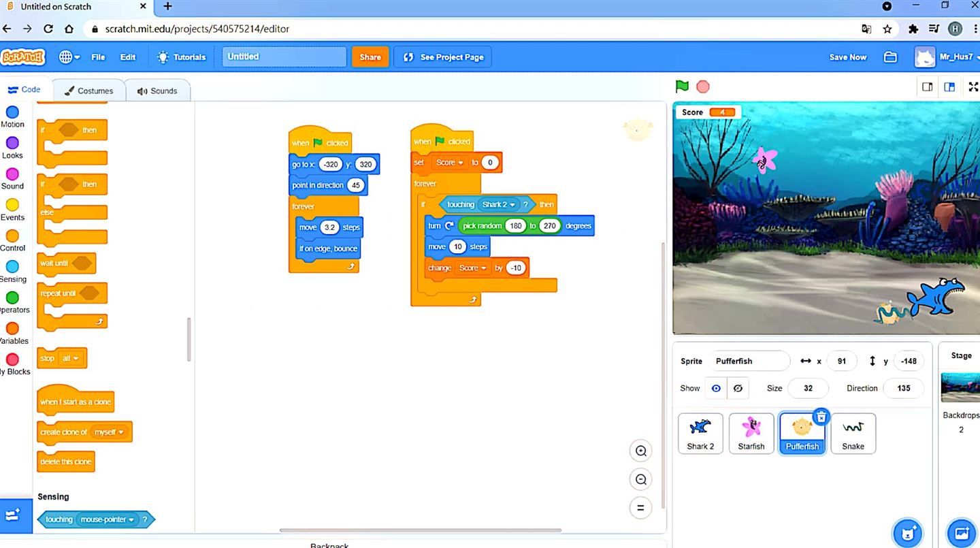Zoom in on the code workspace

(640, 451)
